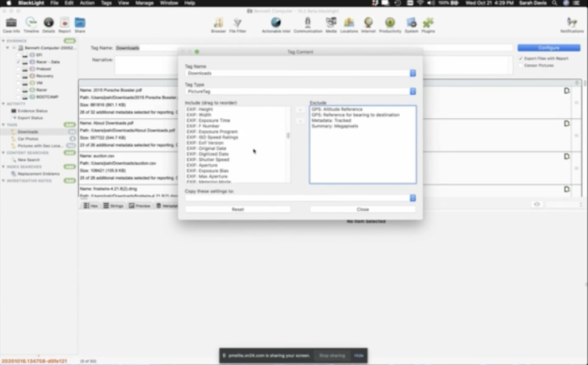Collapse the CONTENT SEARCHES section
Image resolution: width=588 pixels, height=365 pixels.
click(3, 153)
